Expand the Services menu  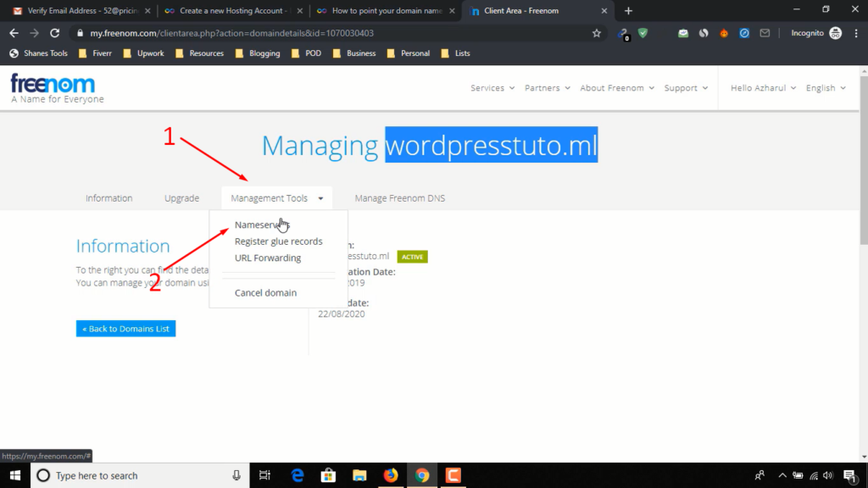click(492, 88)
